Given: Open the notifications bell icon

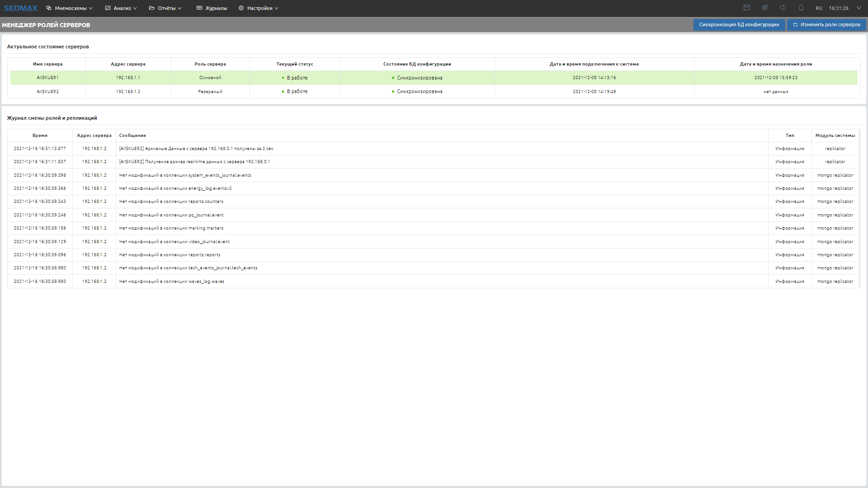Looking at the screenshot, I should click(x=801, y=8).
